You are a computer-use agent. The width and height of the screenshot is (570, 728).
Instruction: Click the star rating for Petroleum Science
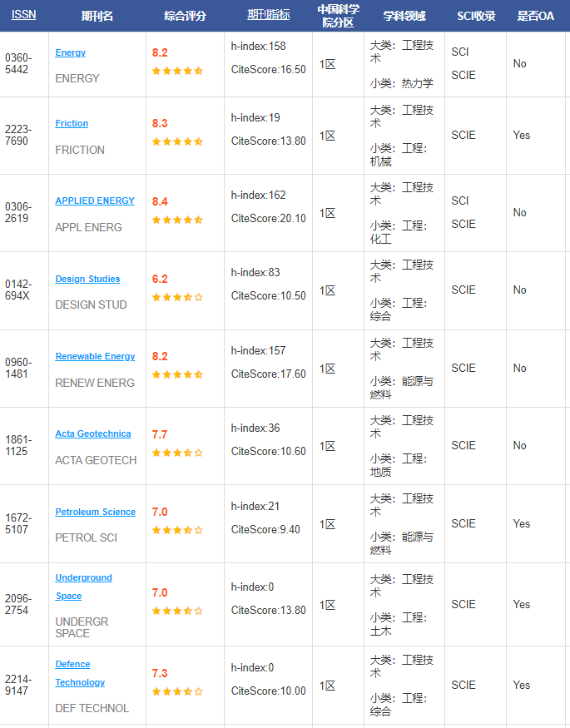[x=178, y=530]
